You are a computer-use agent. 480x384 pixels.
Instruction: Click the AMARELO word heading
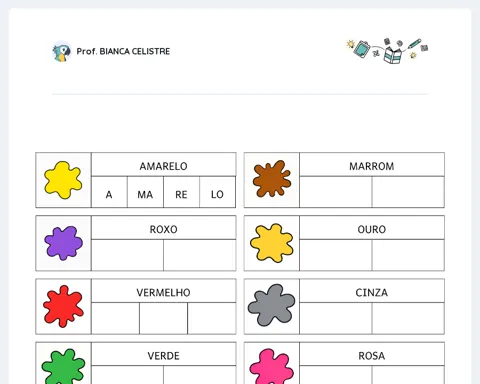163,166
